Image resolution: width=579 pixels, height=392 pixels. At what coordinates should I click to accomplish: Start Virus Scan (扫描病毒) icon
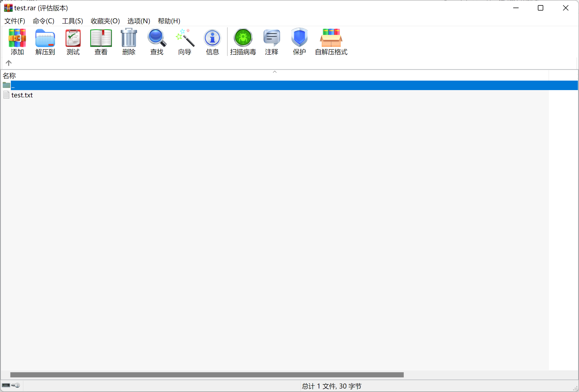[x=243, y=42]
